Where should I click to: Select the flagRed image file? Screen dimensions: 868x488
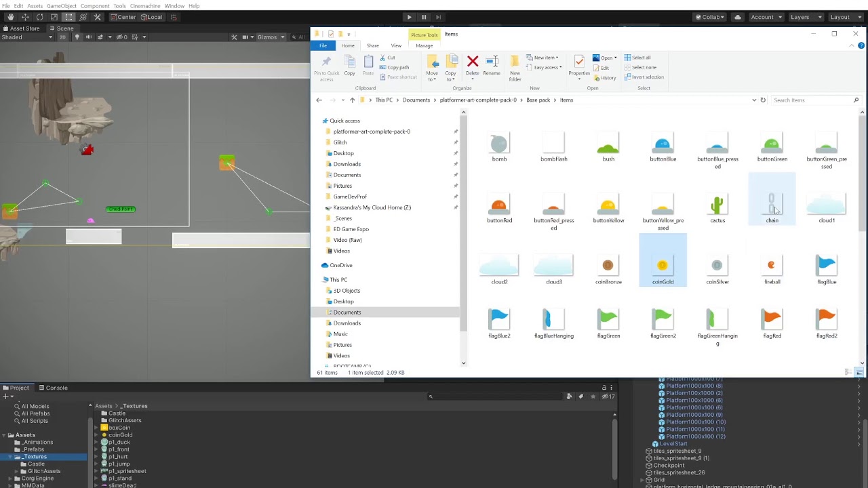pos(772,323)
